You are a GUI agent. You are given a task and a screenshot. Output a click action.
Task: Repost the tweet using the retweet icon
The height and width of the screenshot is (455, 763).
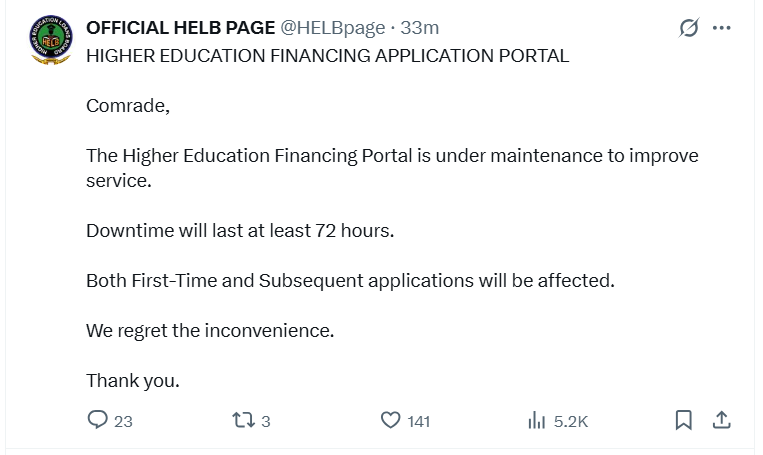coord(241,420)
